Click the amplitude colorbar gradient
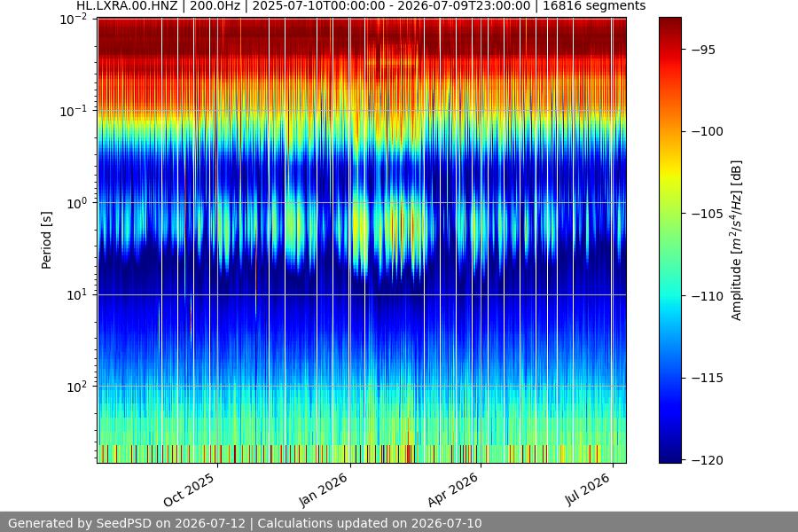The height and width of the screenshot is (532, 798). pyautogui.click(x=669, y=240)
